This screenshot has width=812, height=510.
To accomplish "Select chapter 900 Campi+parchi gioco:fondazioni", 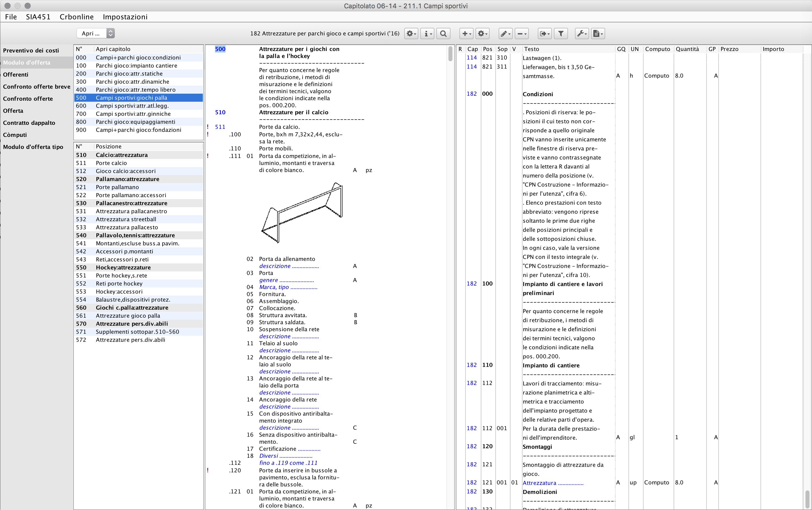I will pyautogui.click(x=138, y=130).
